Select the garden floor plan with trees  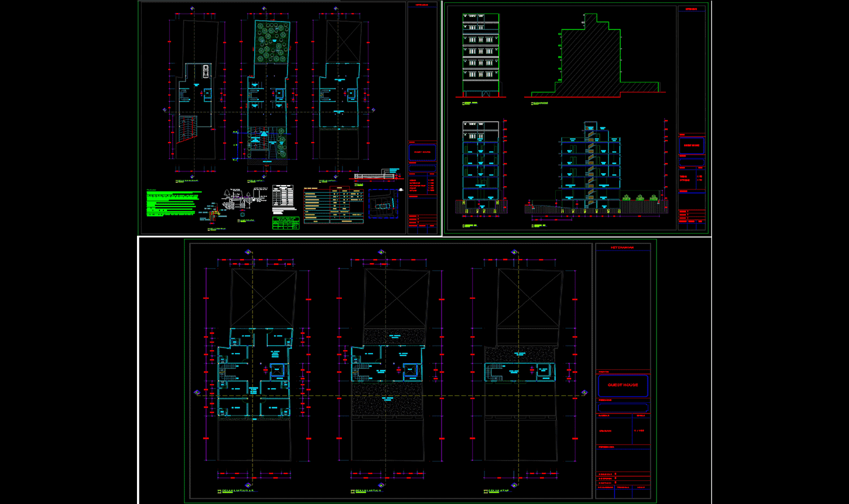[268, 93]
